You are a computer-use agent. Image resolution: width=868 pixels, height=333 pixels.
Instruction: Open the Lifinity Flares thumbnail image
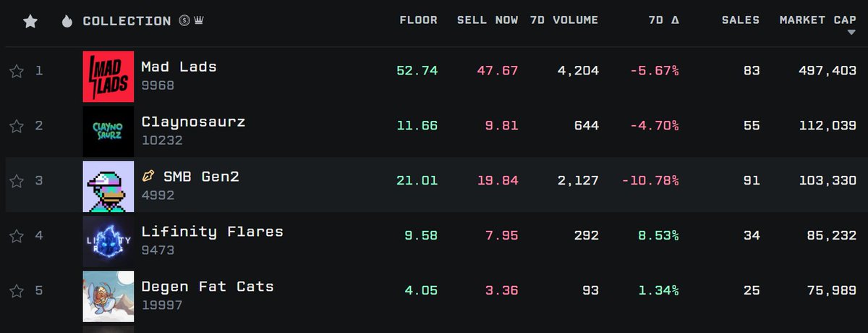coord(109,241)
